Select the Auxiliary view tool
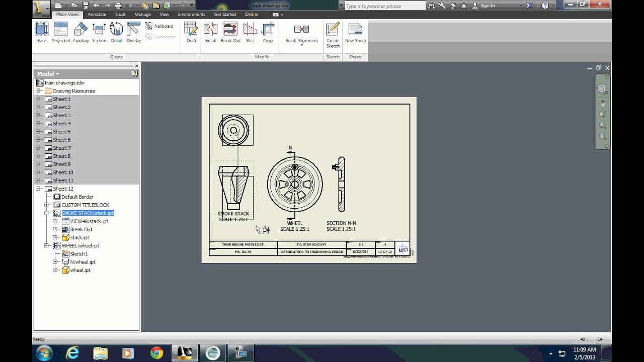 (81, 33)
